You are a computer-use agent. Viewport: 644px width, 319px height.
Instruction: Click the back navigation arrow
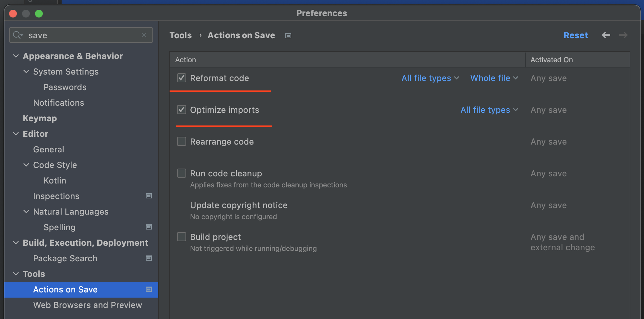(606, 35)
